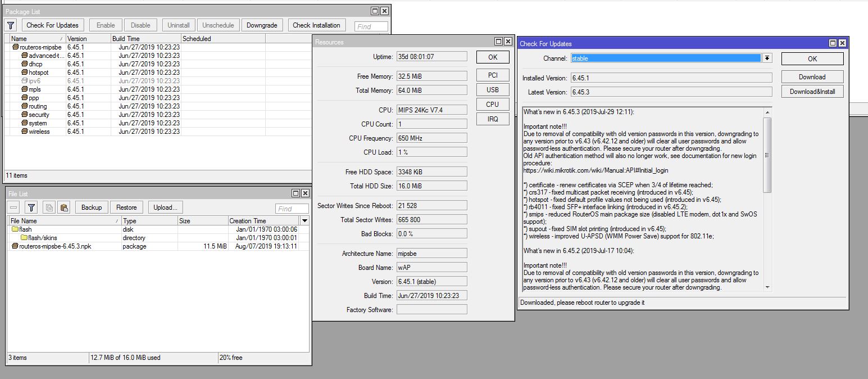Click the security package icon
The height and width of the screenshot is (379, 868).
click(x=25, y=115)
